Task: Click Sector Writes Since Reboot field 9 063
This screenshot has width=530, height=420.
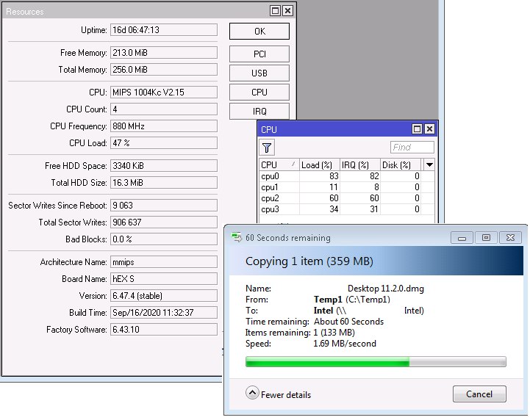Action: point(164,206)
